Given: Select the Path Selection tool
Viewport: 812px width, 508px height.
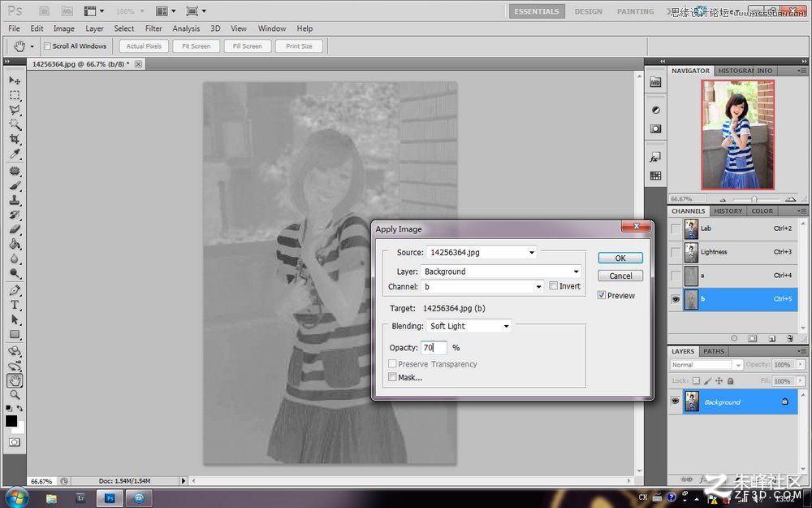Looking at the screenshot, I should (x=15, y=319).
